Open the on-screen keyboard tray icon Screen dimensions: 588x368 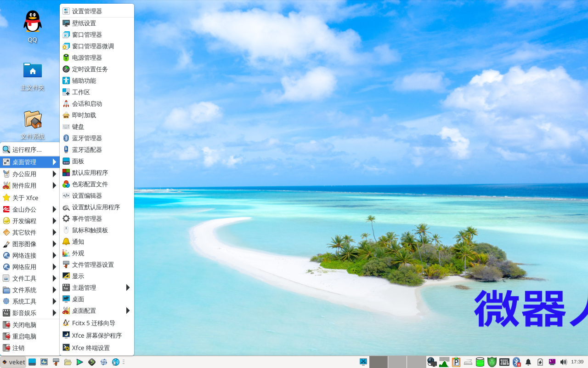[504, 362]
